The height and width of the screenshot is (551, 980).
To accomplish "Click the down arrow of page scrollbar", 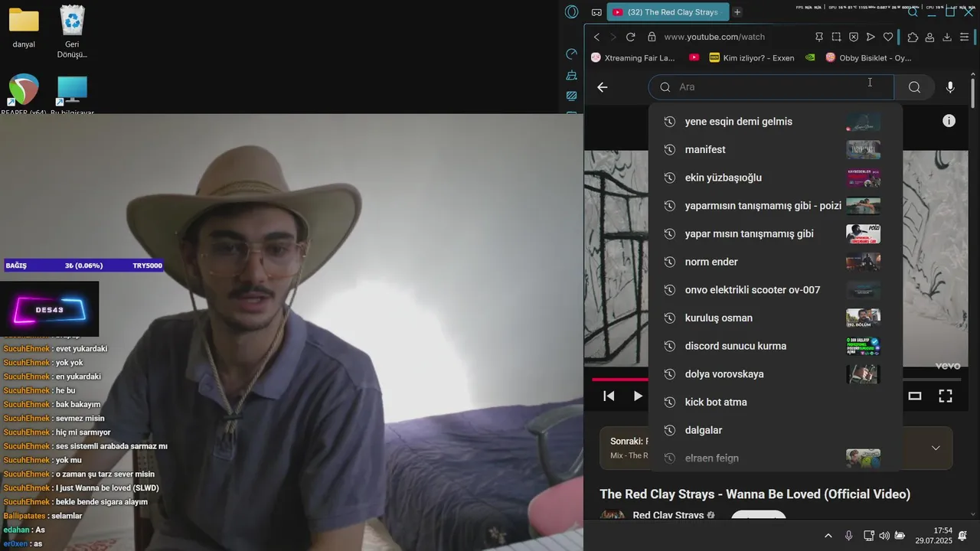I will [973, 515].
